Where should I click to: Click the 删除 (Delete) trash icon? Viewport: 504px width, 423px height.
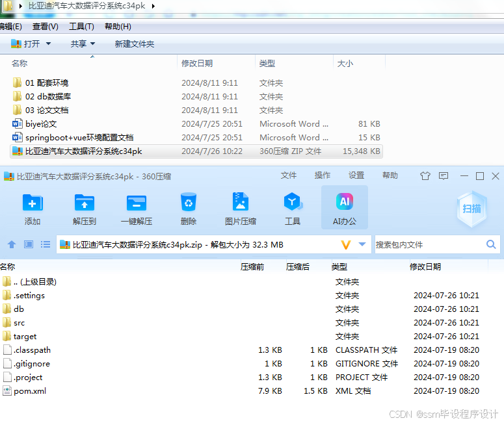[189, 202]
